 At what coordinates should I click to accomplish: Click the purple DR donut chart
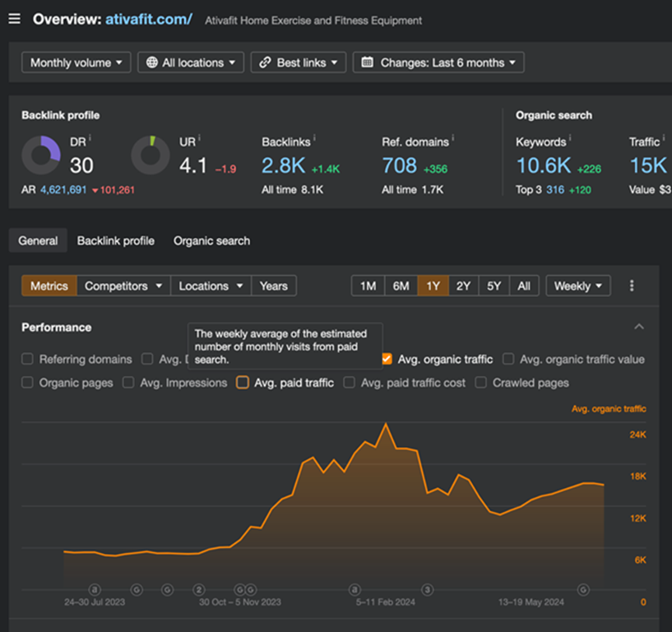pyautogui.click(x=41, y=156)
